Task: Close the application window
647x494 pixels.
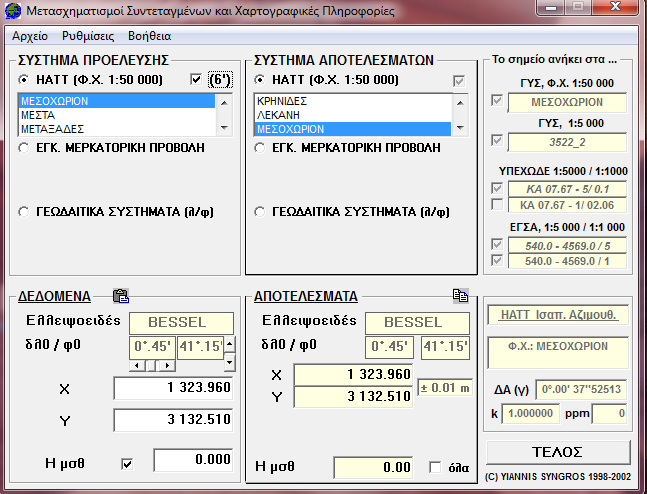Action: 616,7
